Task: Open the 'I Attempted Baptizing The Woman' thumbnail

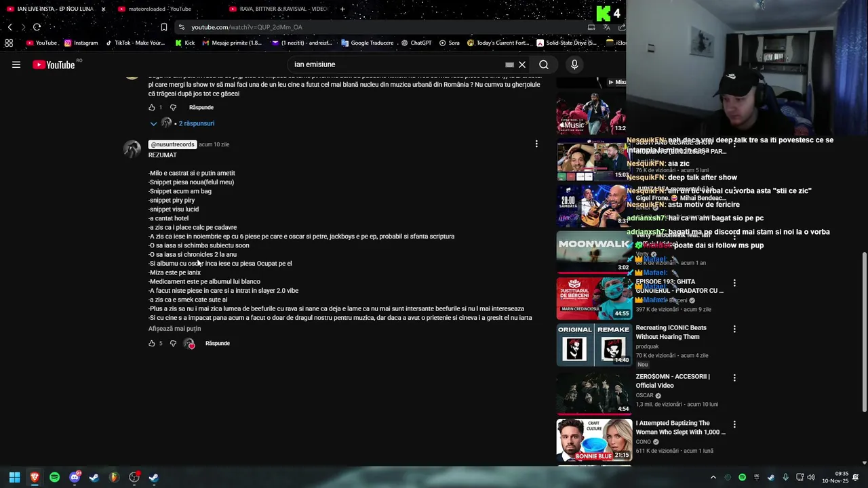Action: [x=594, y=440]
